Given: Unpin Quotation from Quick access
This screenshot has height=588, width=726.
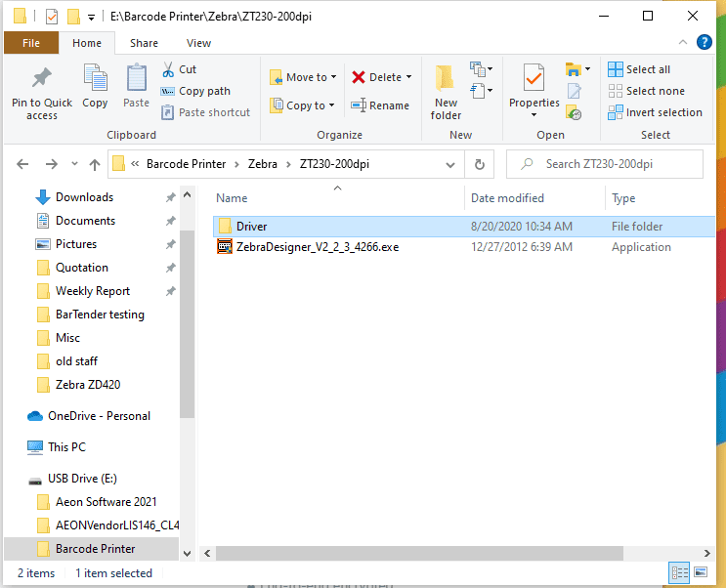Looking at the screenshot, I should coord(170,268).
